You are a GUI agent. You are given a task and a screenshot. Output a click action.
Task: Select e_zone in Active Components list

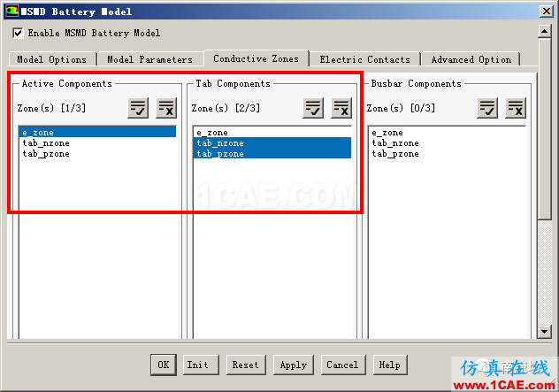[97, 133]
